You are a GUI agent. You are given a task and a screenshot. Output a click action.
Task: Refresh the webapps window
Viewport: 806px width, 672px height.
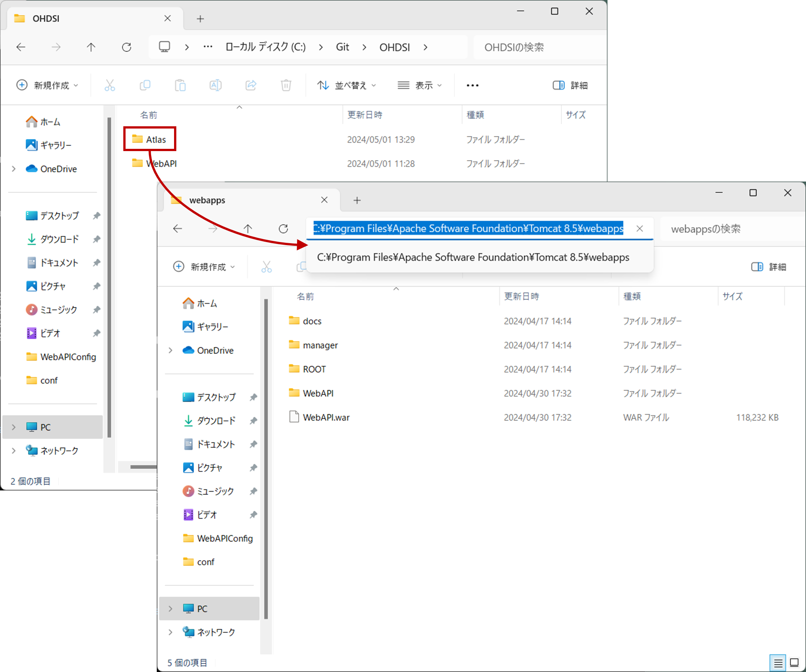(283, 229)
